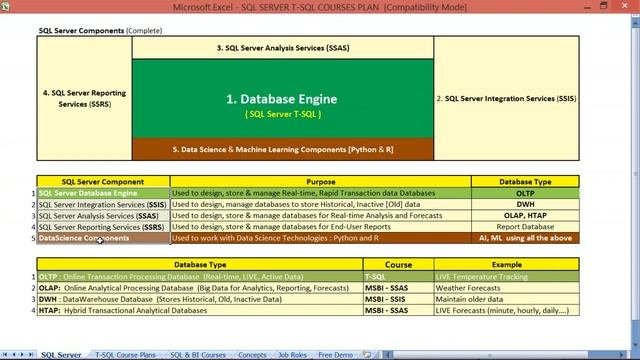Select the 'OLAP, HTAP' cell

(525, 216)
